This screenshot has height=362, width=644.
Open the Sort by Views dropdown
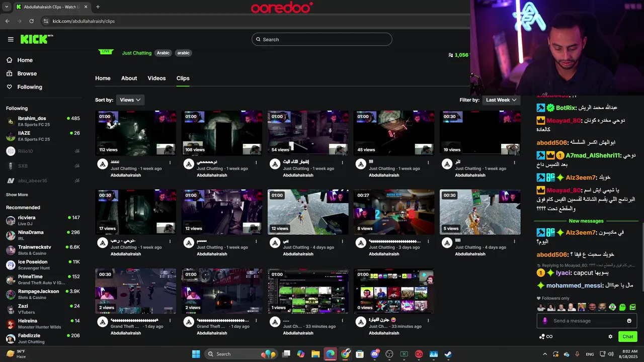[x=130, y=100]
